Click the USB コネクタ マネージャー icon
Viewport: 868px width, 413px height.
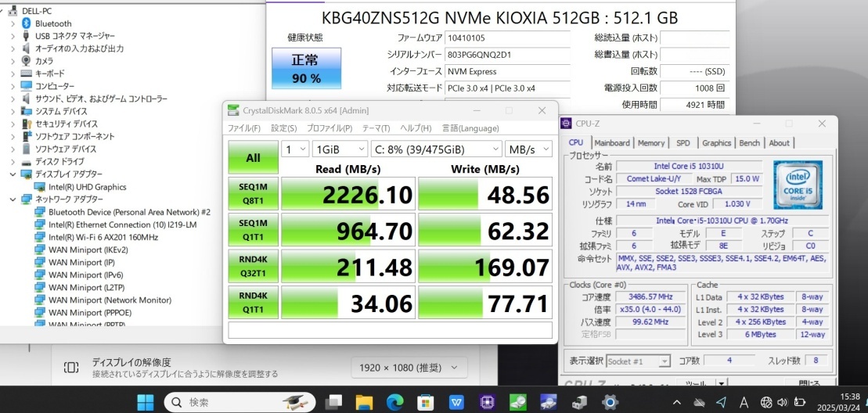coord(26,36)
